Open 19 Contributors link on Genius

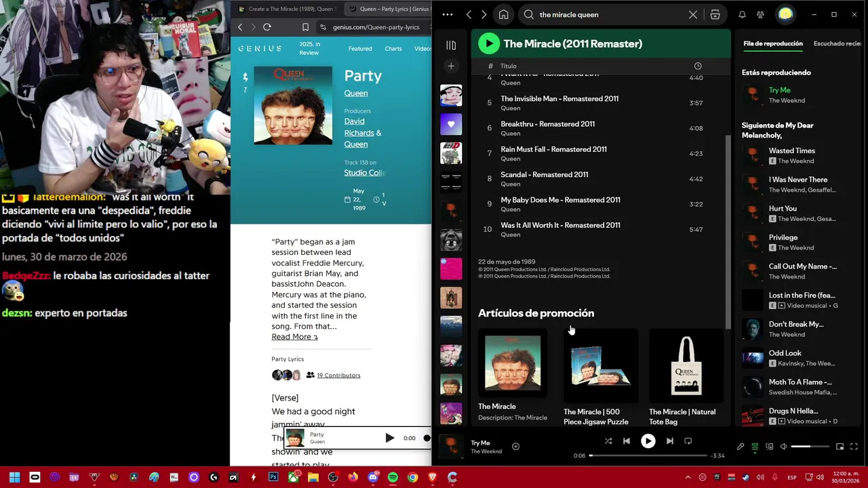tap(338, 375)
